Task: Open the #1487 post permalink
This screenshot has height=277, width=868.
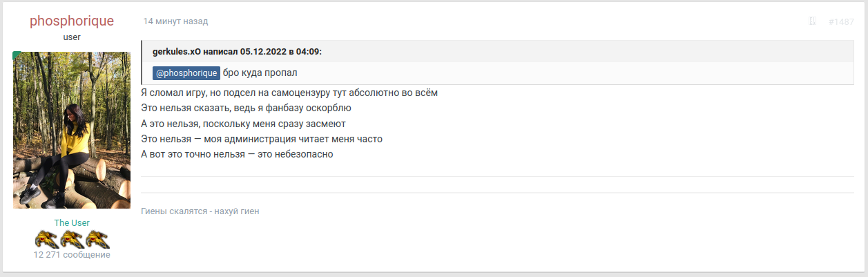Action: [841, 21]
